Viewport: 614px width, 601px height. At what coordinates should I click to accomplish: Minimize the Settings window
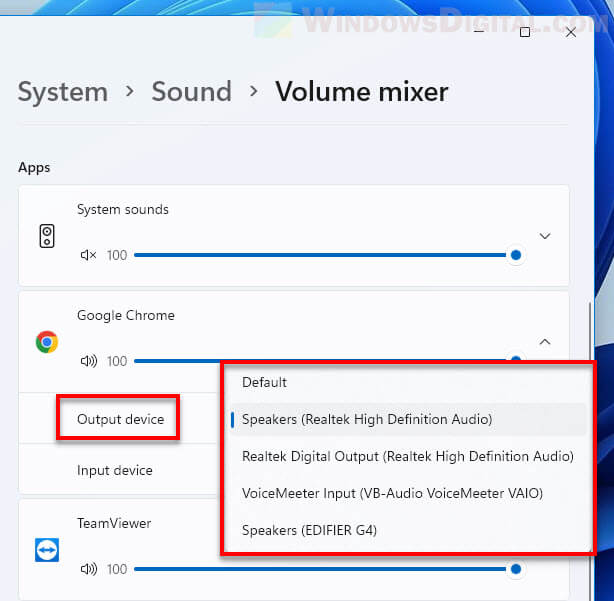[x=479, y=31]
